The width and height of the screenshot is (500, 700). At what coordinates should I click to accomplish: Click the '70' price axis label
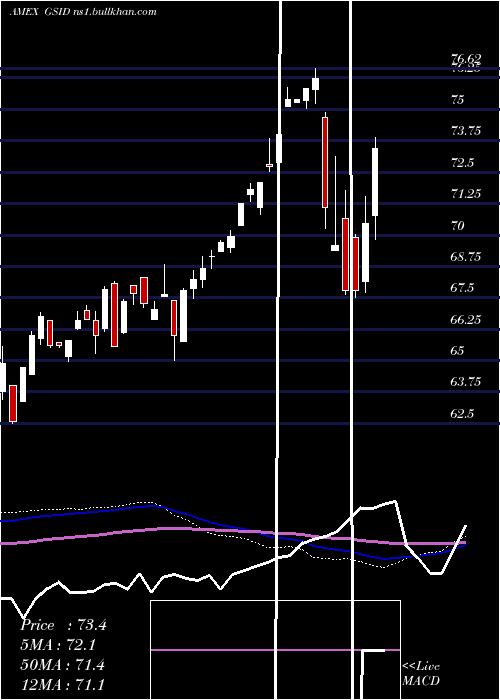coord(458,225)
